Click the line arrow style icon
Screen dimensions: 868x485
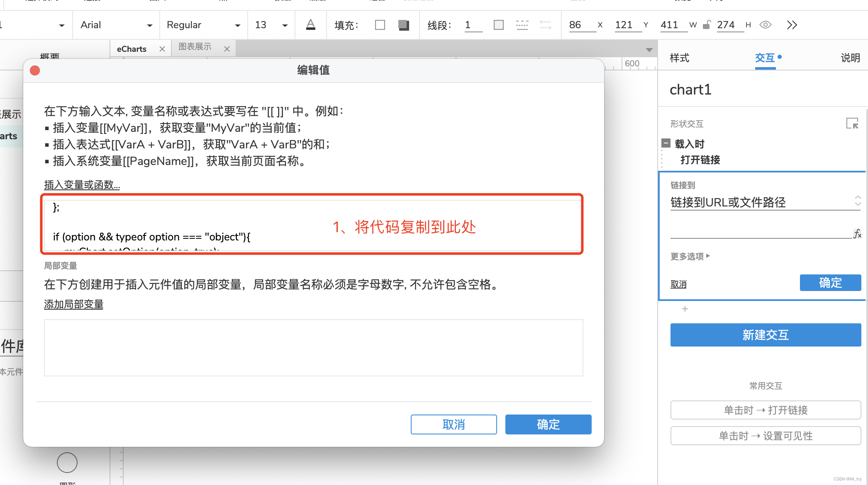(546, 25)
